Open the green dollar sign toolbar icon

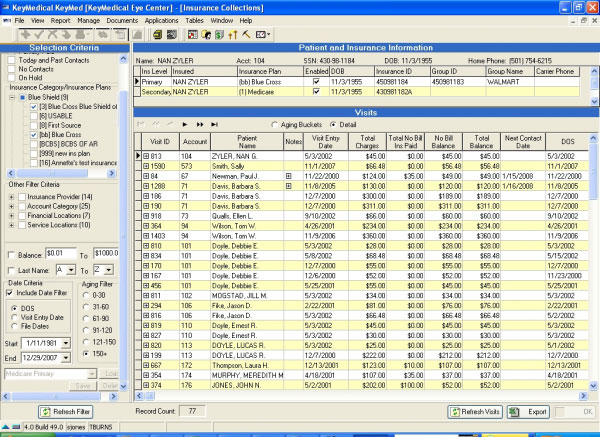click(219, 35)
